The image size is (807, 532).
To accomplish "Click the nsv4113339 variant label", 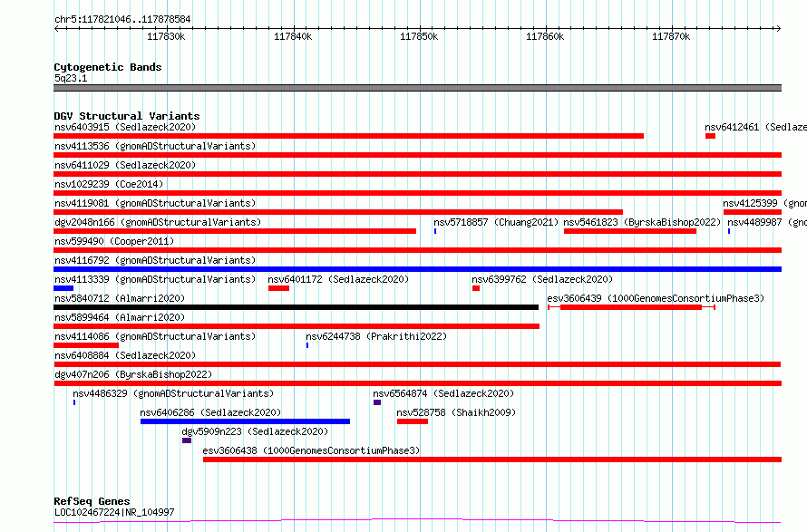I will [x=155, y=279].
